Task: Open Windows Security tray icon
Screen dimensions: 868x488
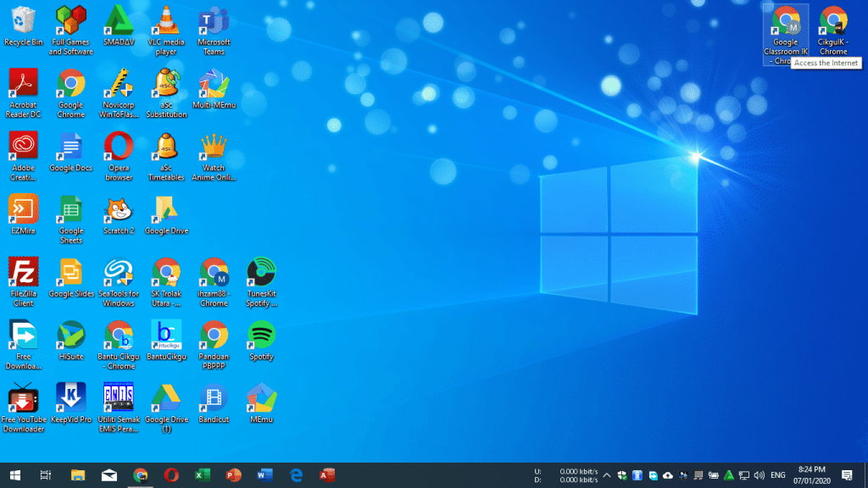Action: 622,475
